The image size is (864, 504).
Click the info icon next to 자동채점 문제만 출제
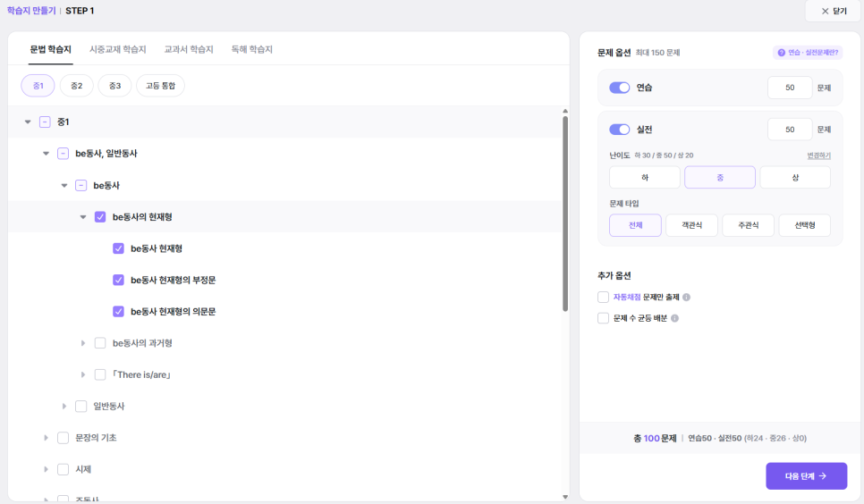686,297
